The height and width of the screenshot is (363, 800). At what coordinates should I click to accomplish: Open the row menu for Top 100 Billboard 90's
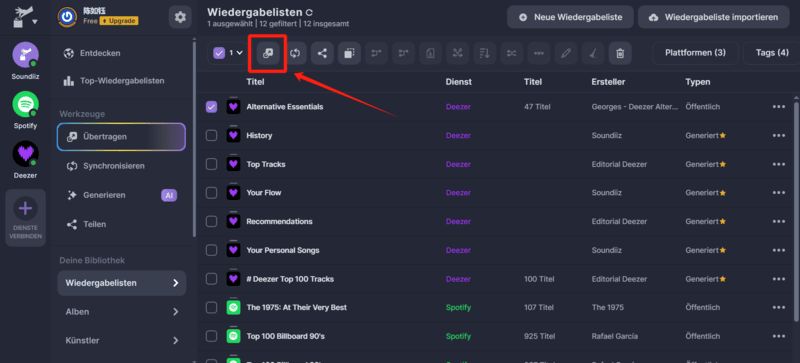click(779, 336)
